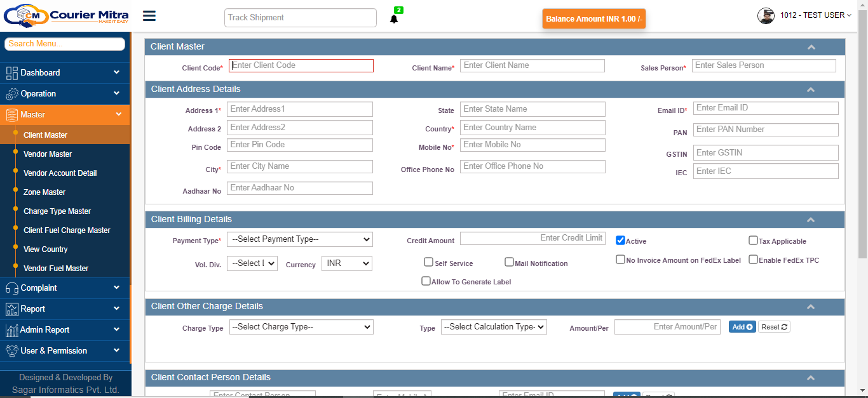868x398 pixels.
Task: Uncheck the Active checkbox
Action: tap(620, 240)
